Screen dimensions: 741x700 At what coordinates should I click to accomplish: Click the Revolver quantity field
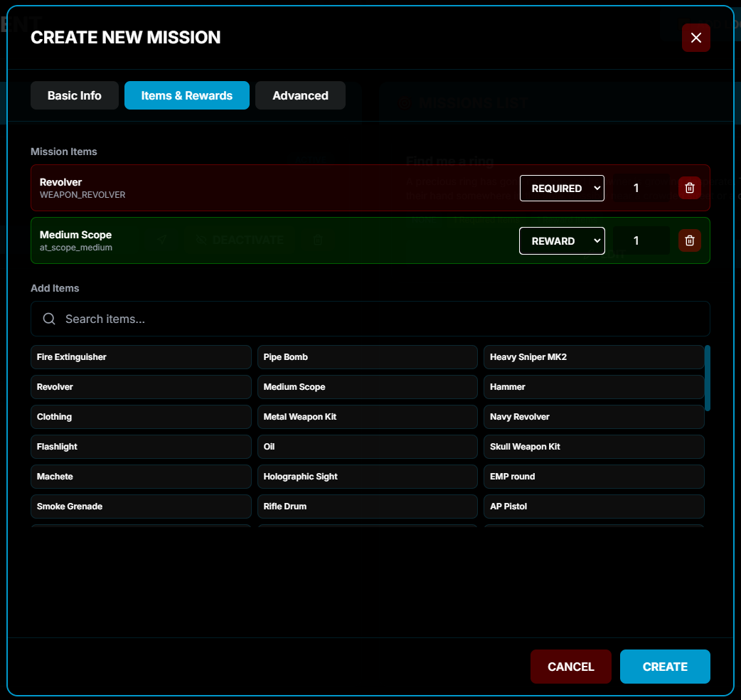pos(640,188)
